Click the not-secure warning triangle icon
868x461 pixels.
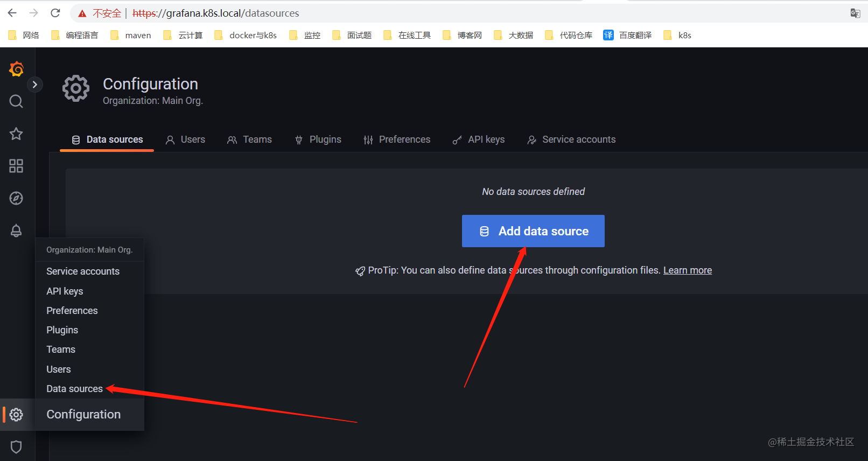pyautogui.click(x=82, y=13)
